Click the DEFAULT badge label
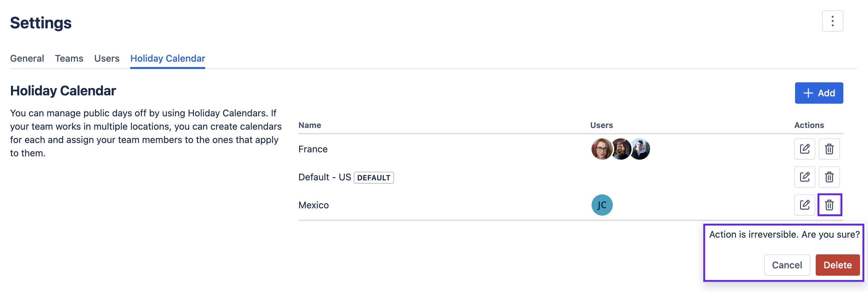This screenshot has height=292, width=868. click(x=373, y=178)
